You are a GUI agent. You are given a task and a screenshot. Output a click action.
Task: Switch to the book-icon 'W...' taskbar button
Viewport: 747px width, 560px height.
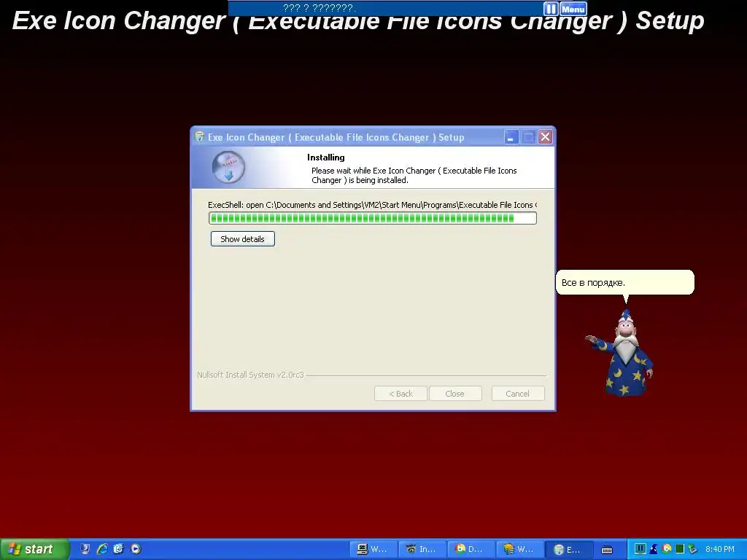pos(519,550)
